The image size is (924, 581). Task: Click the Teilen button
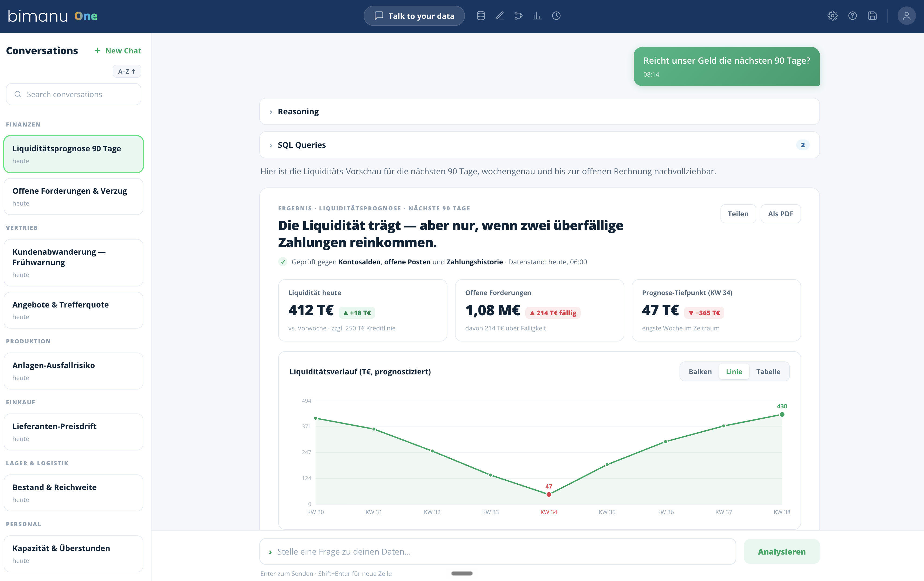pos(738,214)
